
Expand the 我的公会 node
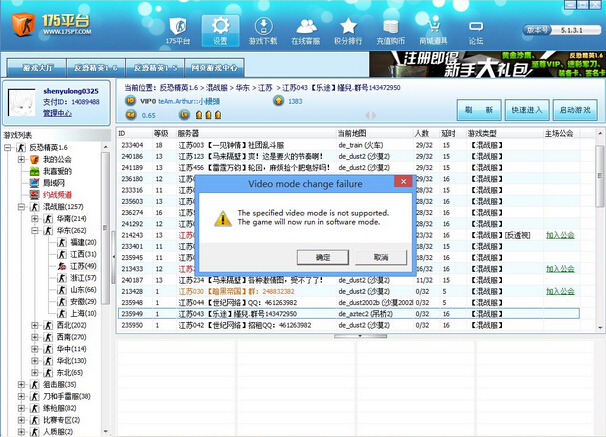pos(21,159)
